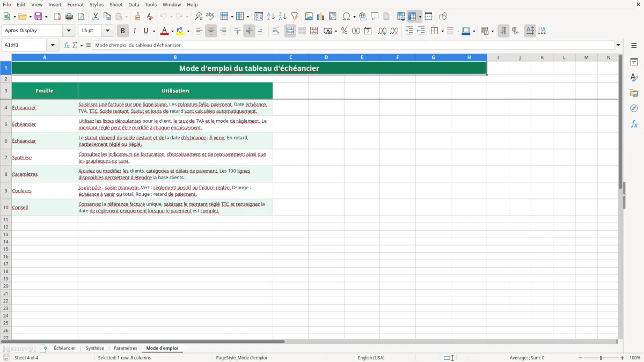Screen dimensions: 644x362
Task: Toggle center horizontal alignment
Action: coord(211,31)
